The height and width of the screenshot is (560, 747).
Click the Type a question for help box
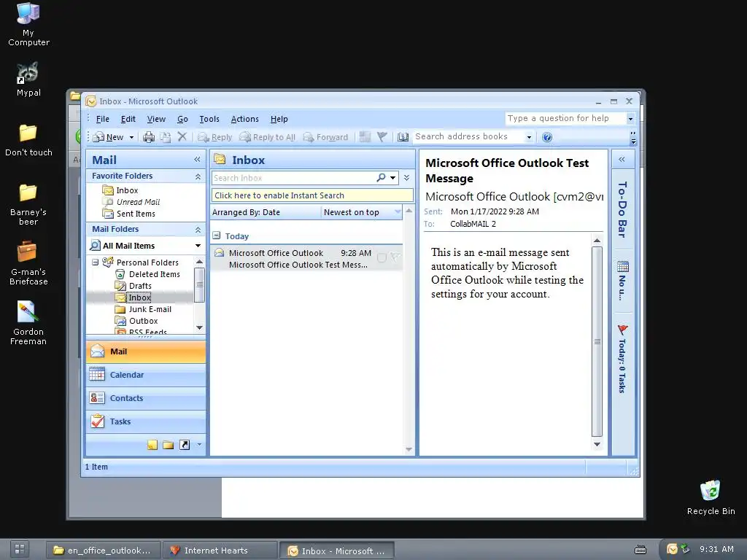[x=565, y=118]
